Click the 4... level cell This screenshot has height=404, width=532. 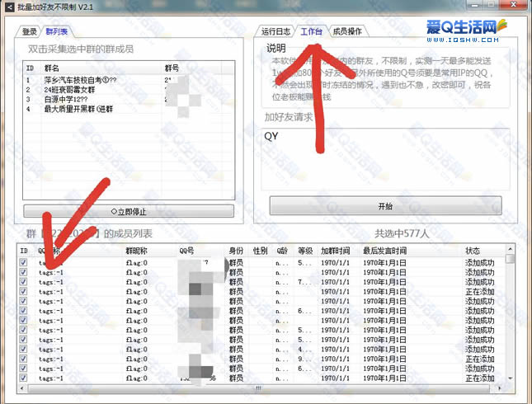304,349
